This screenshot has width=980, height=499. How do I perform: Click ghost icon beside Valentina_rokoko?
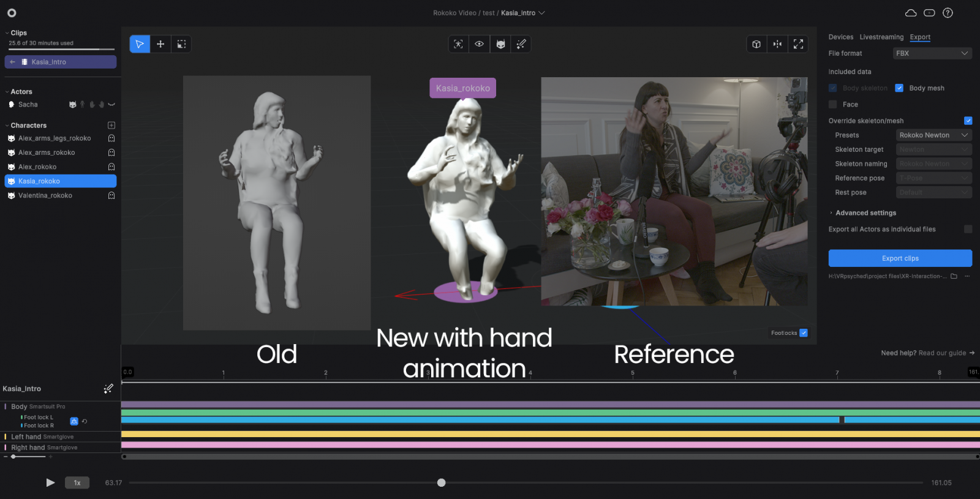(x=111, y=195)
